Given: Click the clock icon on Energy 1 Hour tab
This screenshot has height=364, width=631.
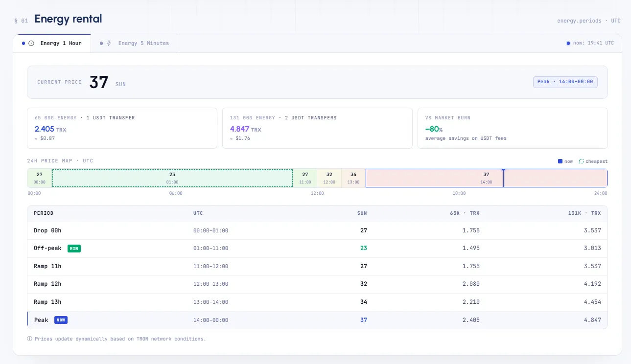Looking at the screenshot, I should 31,43.
